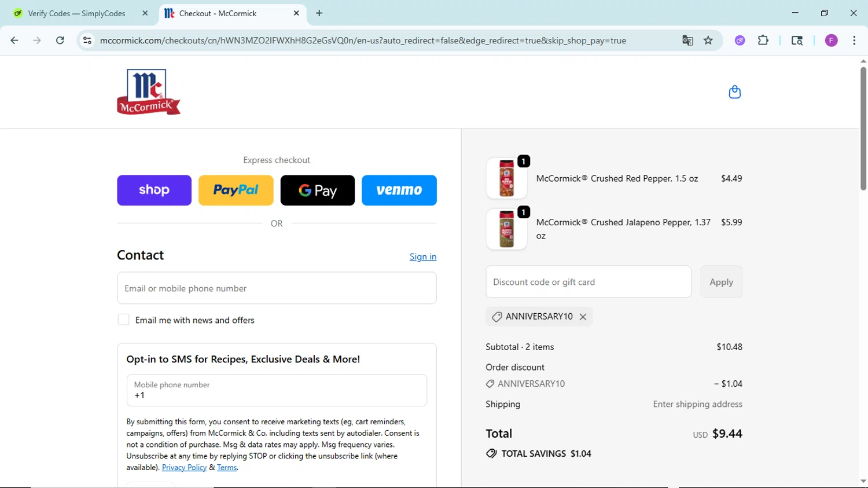The height and width of the screenshot is (488, 868).
Task: Click the Enter shipping address text
Action: pos(698,404)
